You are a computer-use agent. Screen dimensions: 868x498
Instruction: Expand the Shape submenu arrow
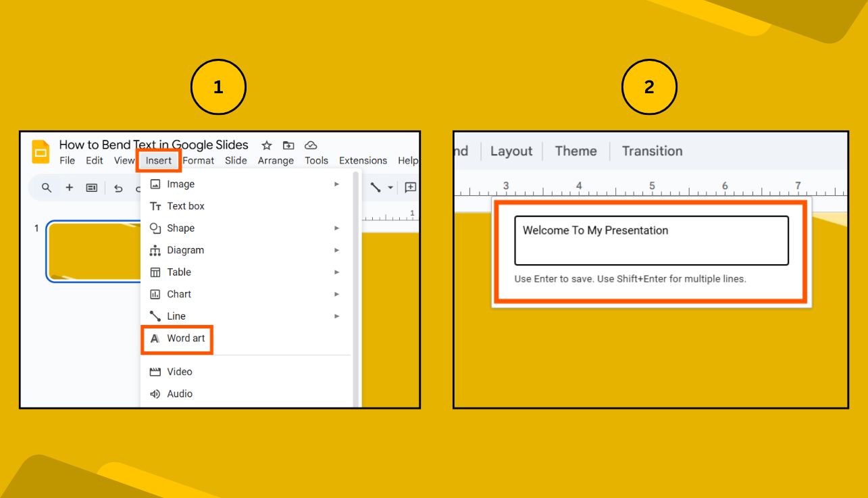pos(336,228)
